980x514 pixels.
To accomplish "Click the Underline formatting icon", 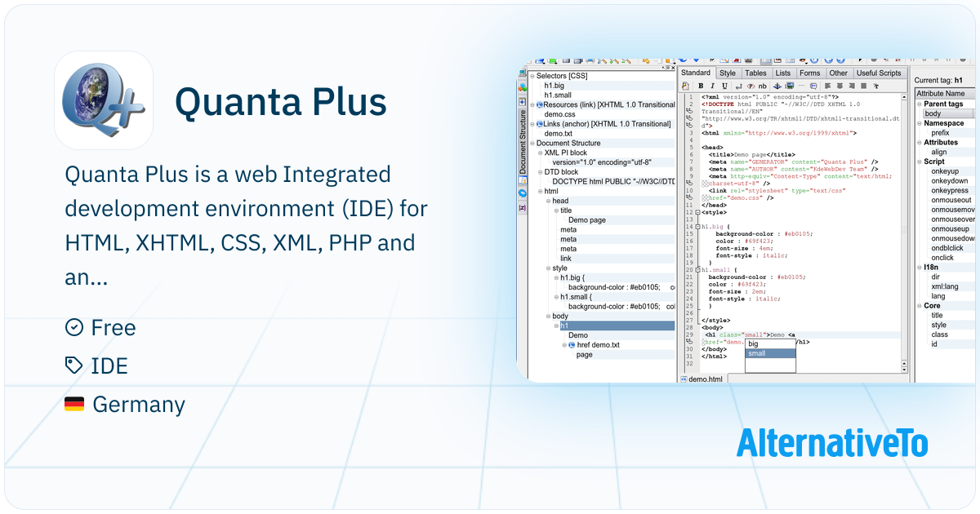I will (724, 86).
